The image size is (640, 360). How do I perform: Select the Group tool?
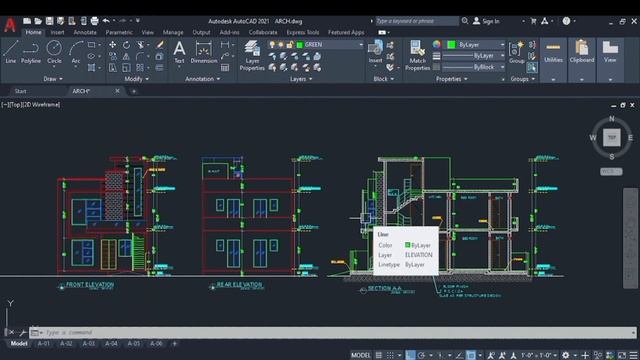pos(516,52)
